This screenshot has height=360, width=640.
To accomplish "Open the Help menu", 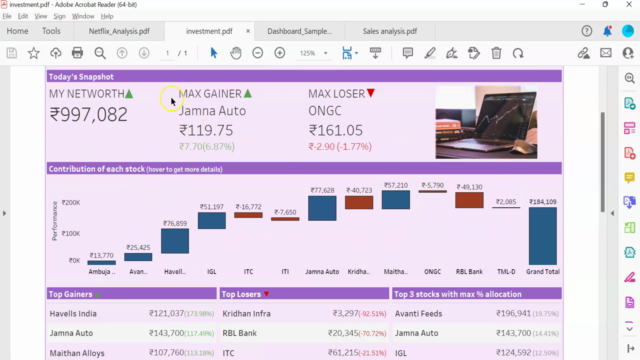I will click(x=107, y=16).
